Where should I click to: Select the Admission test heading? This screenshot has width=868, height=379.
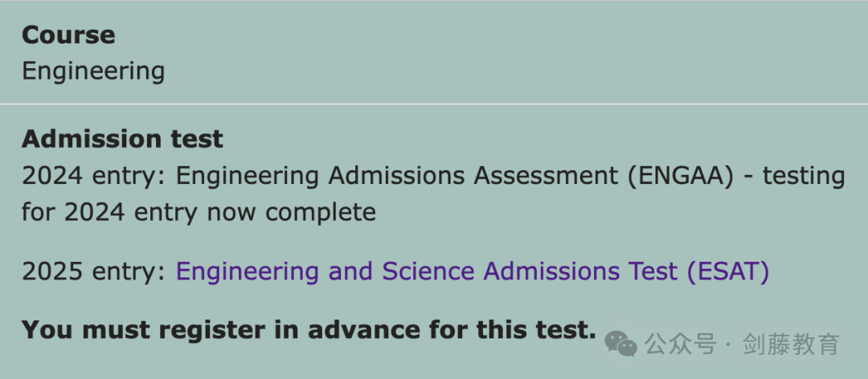(122, 139)
